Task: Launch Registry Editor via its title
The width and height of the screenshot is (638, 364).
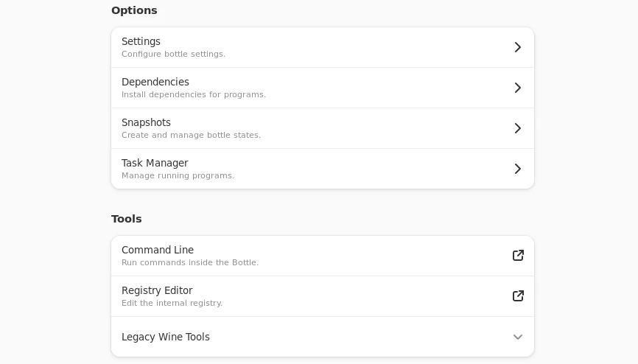Action: pyautogui.click(x=157, y=290)
